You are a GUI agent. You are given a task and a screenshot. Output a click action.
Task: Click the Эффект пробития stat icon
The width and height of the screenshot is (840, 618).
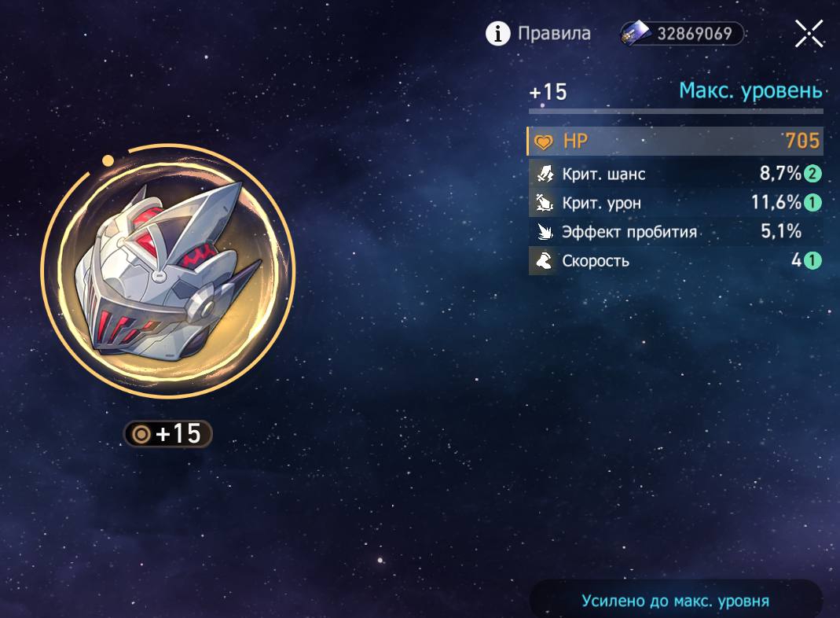coord(545,231)
